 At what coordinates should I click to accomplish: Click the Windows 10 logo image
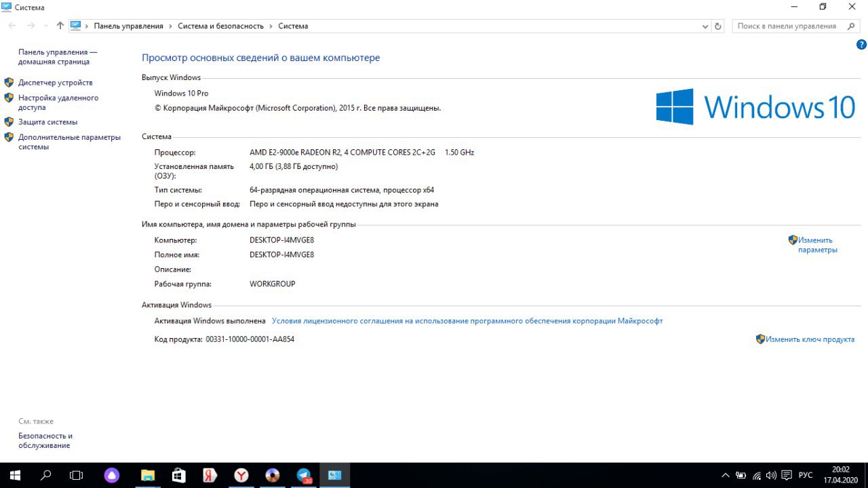tap(756, 107)
